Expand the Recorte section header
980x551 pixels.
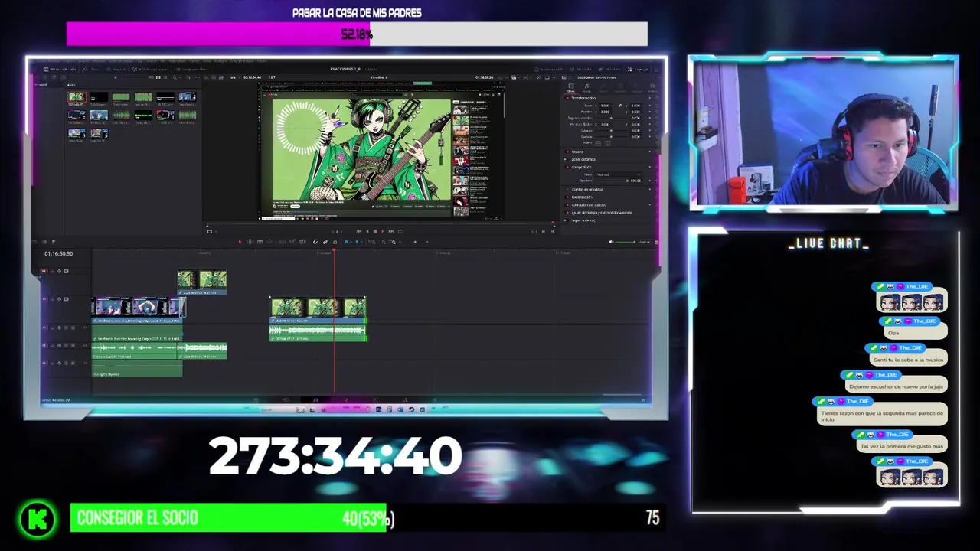pos(578,152)
